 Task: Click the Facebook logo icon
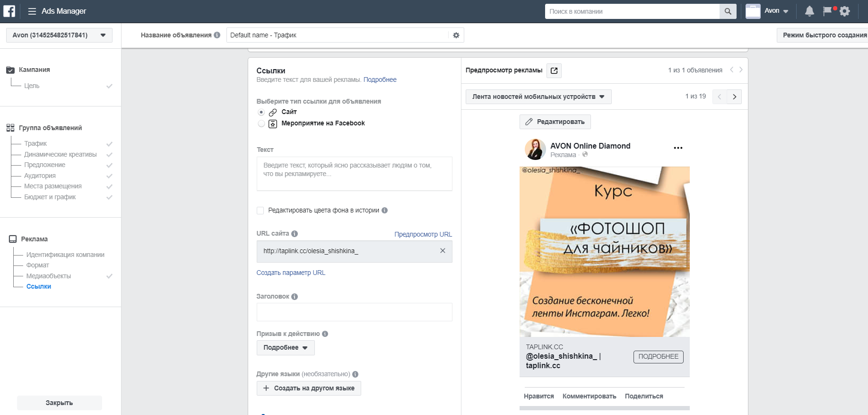[x=9, y=11]
